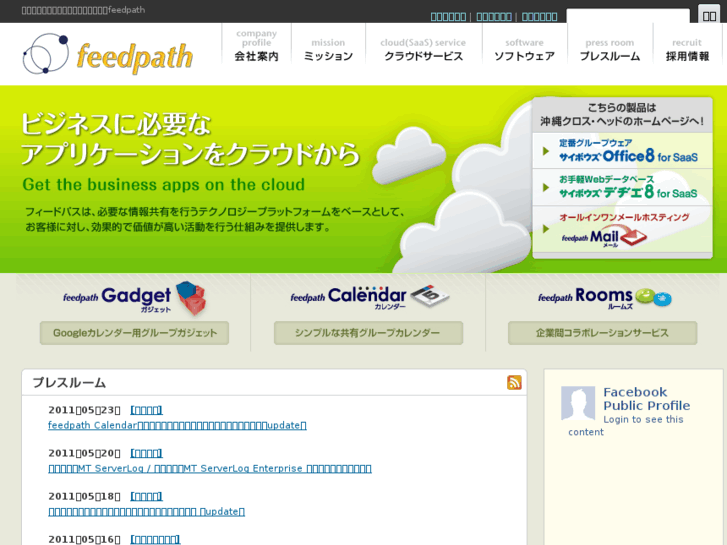Click the feedpath Rooms logo text

pos(585,297)
